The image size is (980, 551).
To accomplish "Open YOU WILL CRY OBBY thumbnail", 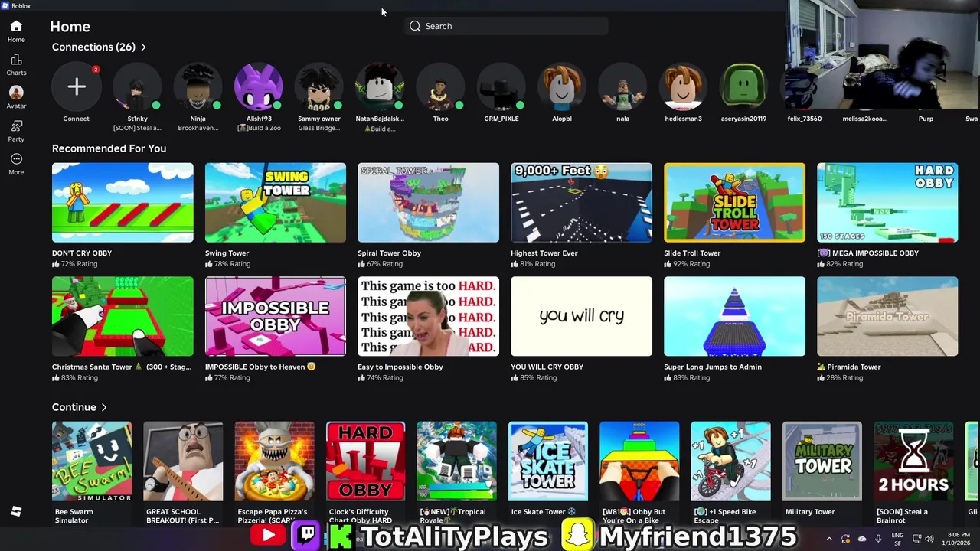I will (x=581, y=317).
